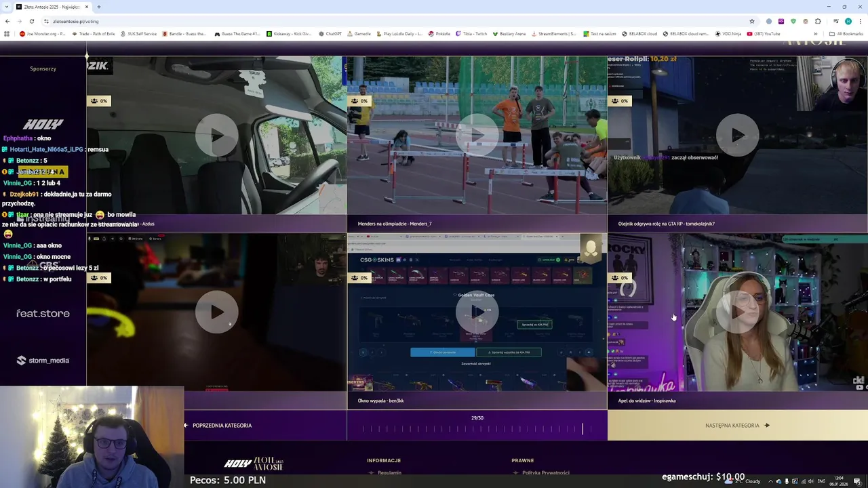The width and height of the screenshot is (868, 488).
Task: Open the StreamElements bookmark
Action: (x=555, y=34)
